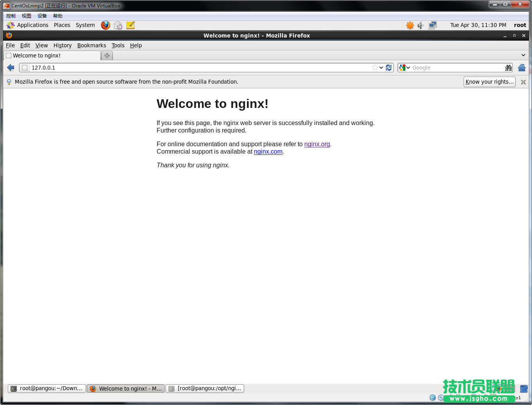Open the email client icon on the panel

click(118, 25)
